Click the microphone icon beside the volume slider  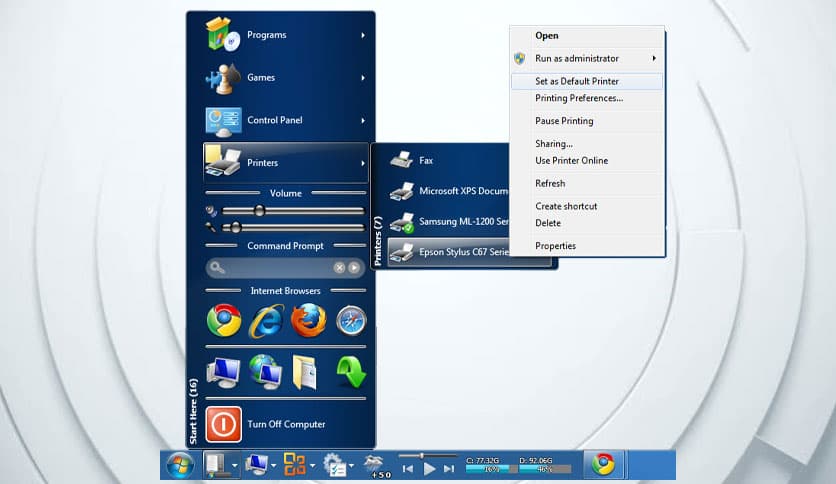pyautogui.click(x=211, y=228)
